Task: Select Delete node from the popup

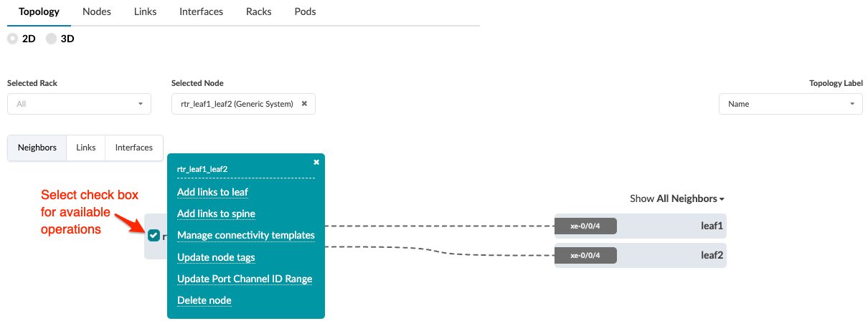Action: pos(204,300)
